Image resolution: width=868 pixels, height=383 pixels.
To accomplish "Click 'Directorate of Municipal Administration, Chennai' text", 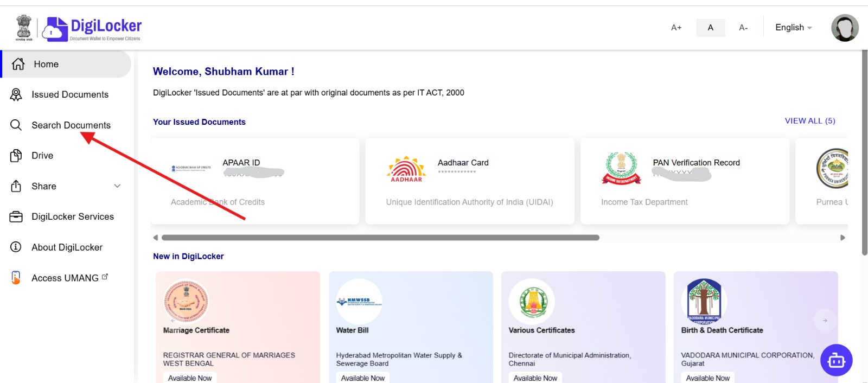I will click(x=570, y=359).
